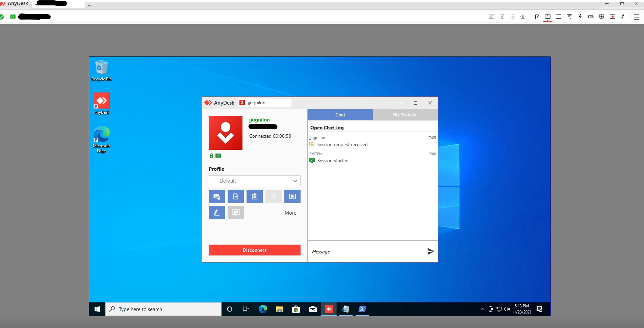This screenshot has width=644, height=328.
Task: Click Session started chat entry
Action: [333, 161]
